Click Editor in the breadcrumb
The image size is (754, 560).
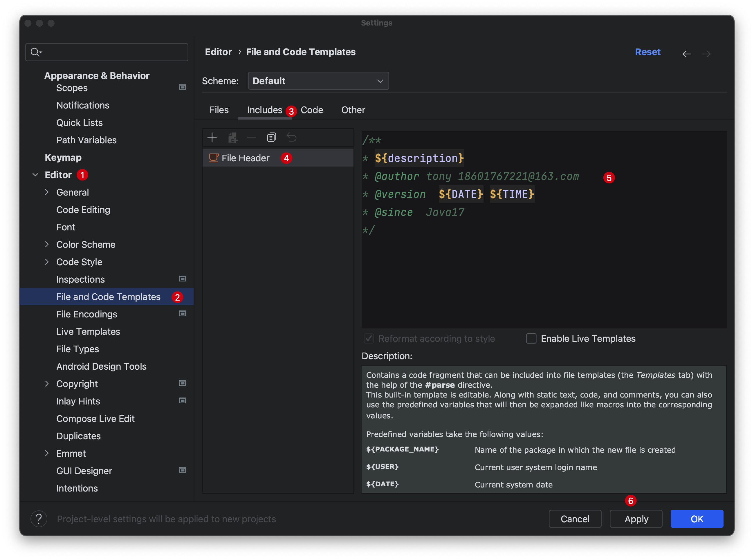click(x=218, y=52)
